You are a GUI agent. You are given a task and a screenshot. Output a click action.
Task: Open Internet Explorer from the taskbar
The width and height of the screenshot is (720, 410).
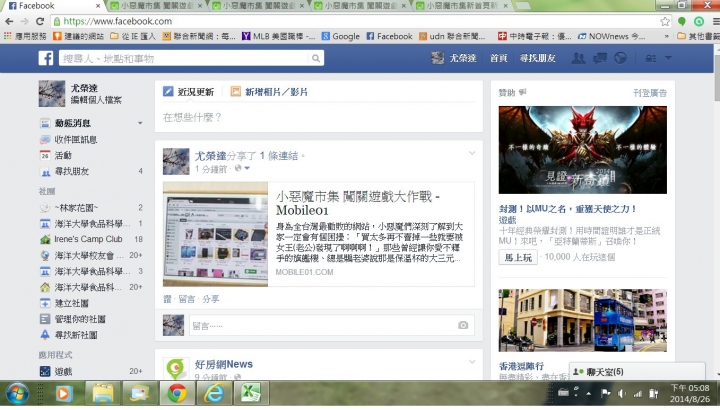[x=214, y=393]
